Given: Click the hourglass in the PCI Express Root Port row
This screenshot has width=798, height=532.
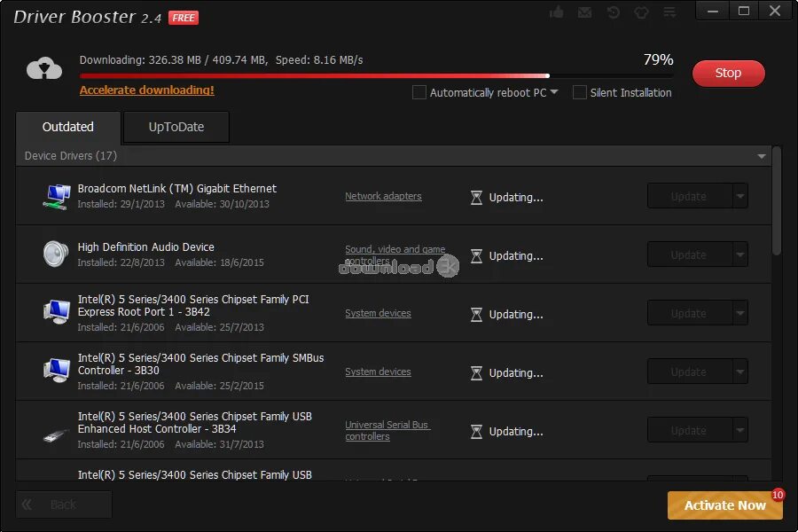Looking at the screenshot, I should pyautogui.click(x=476, y=315).
